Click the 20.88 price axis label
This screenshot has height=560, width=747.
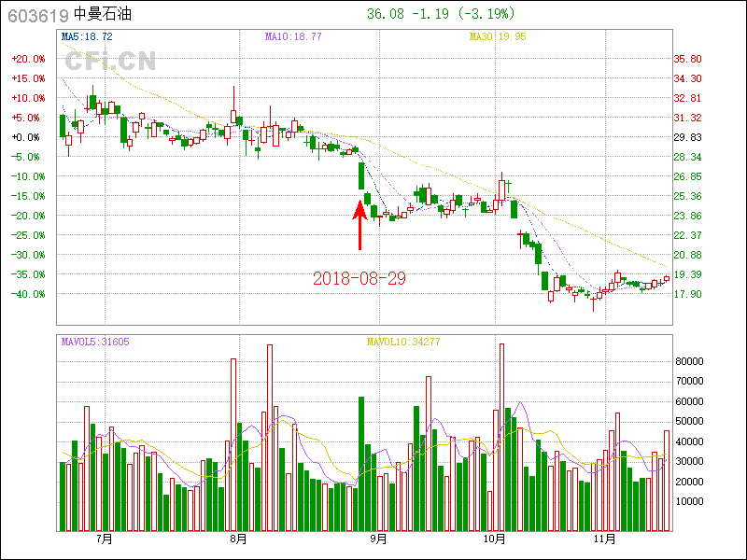pos(688,255)
